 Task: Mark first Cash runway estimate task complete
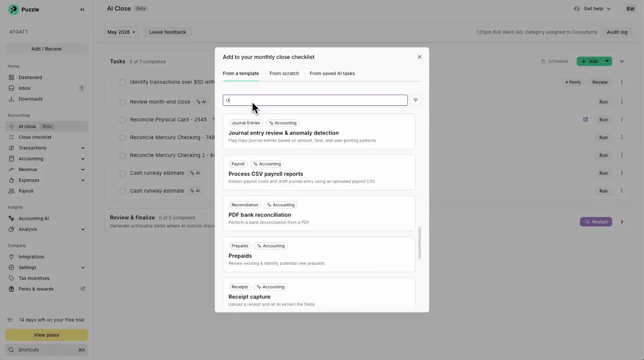pos(123,174)
